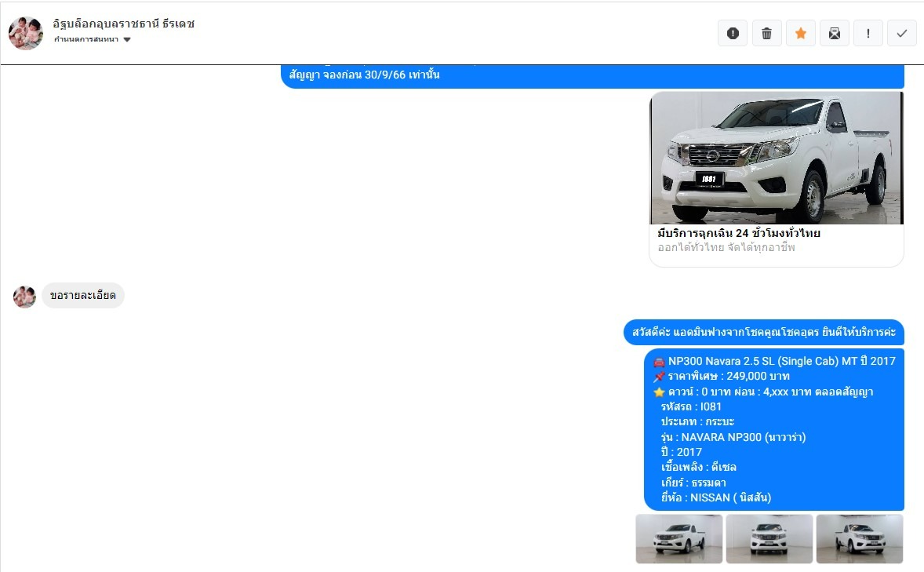Click the เกียร์ : ธรรมดา line
The width and height of the screenshot is (924, 572).
(693, 483)
